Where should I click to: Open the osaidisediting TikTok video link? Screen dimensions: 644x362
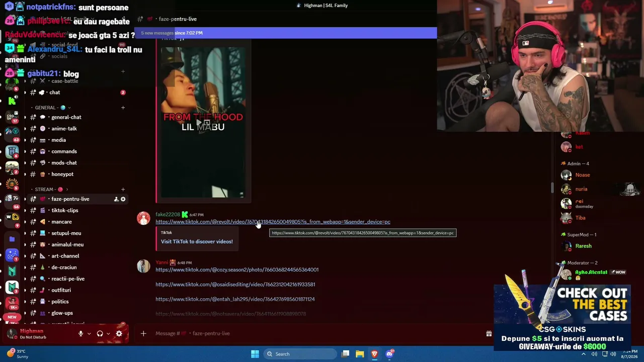pos(235,285)
